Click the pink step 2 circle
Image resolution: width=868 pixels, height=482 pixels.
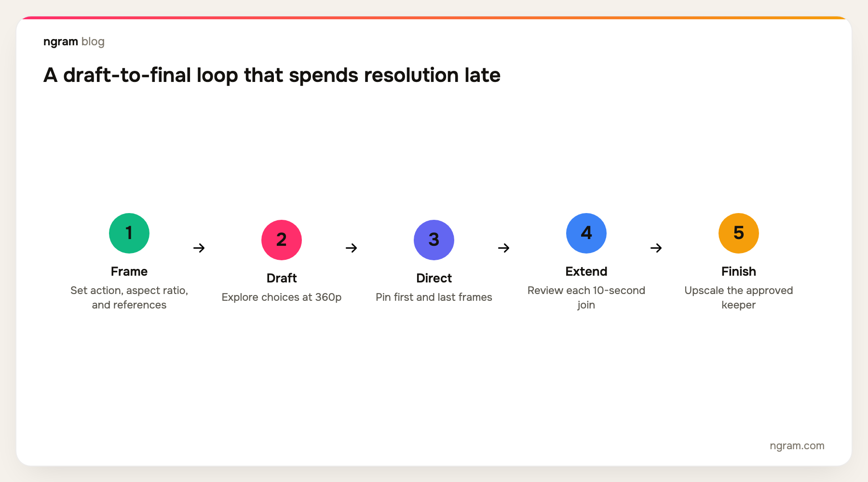(282, 240)
